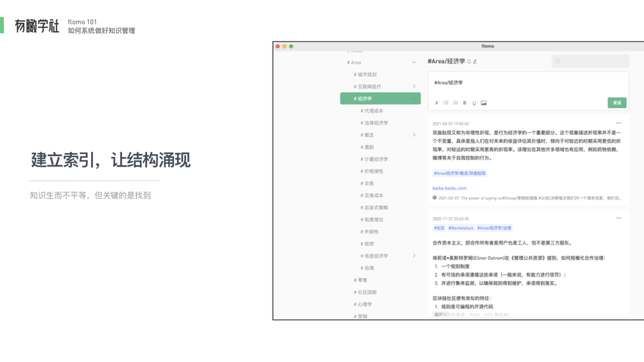The height and width of the screenshot is (362, 644).
Task: Insert an image into the memo
Action: (484, 103)
